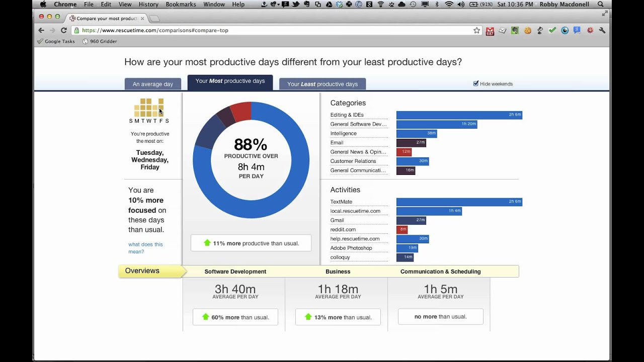Open Your Least productive days tab
This screenshot has height=362, width=644.
click(x=323, y=84)
